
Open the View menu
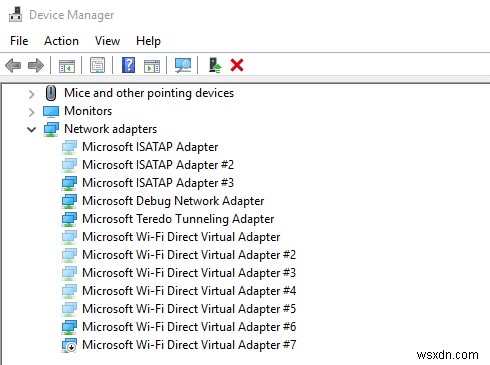tap(107, 41)
